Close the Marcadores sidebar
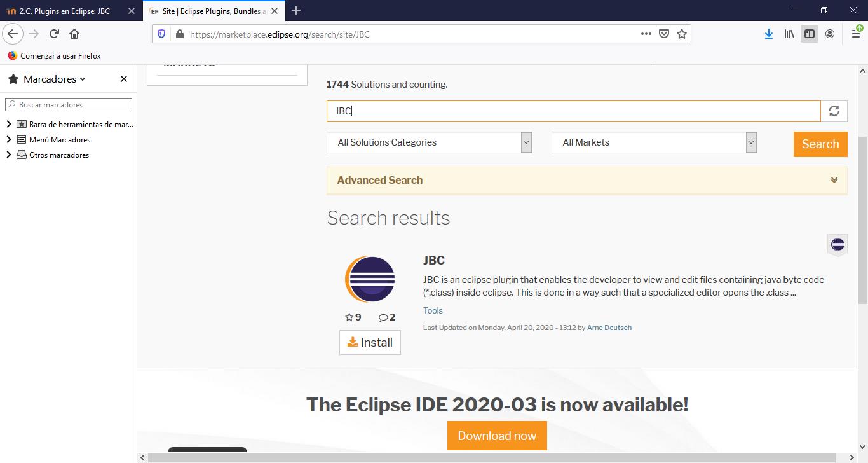Screen dimensions: 868x463 pyautogui.click(x=124, y=79)
